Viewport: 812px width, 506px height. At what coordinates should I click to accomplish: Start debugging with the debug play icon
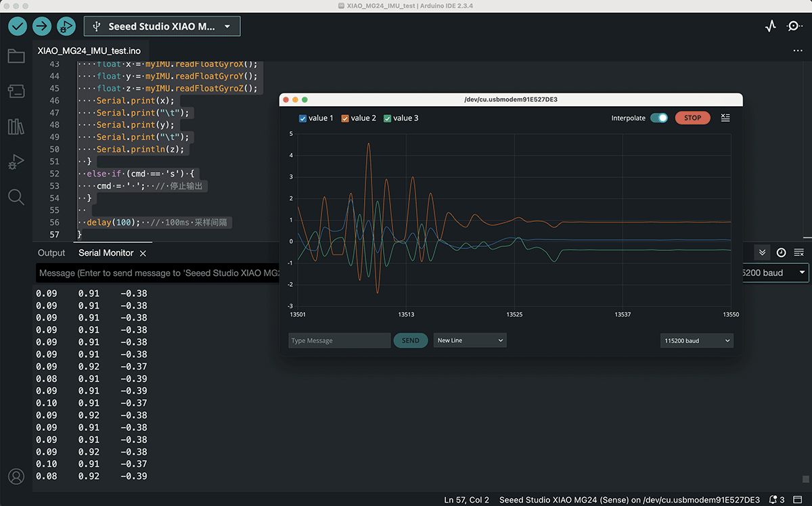pyautogui.click(x=66, y=26)
